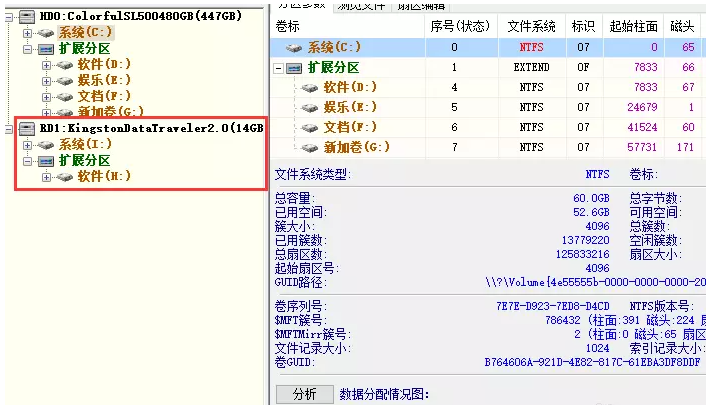Click the 娱乐(E:) drive icon in partition table
This screenshot has height=405, width=715.
coord(310,108)
